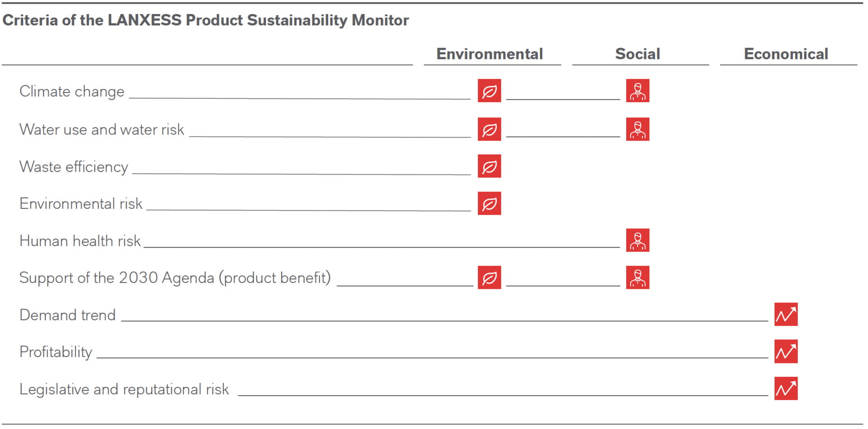This screenshot has width=868, height=429.
Task: Click the leaf icon for Environmental risk
Action: pyautogui.click(x=489, y=203)
